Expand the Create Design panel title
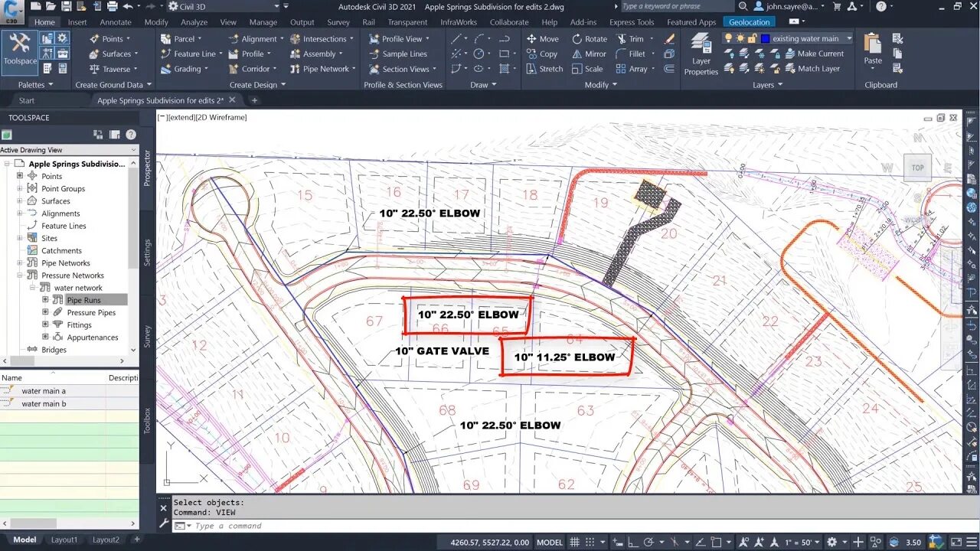980x551 pixels. tap(256, 85)
